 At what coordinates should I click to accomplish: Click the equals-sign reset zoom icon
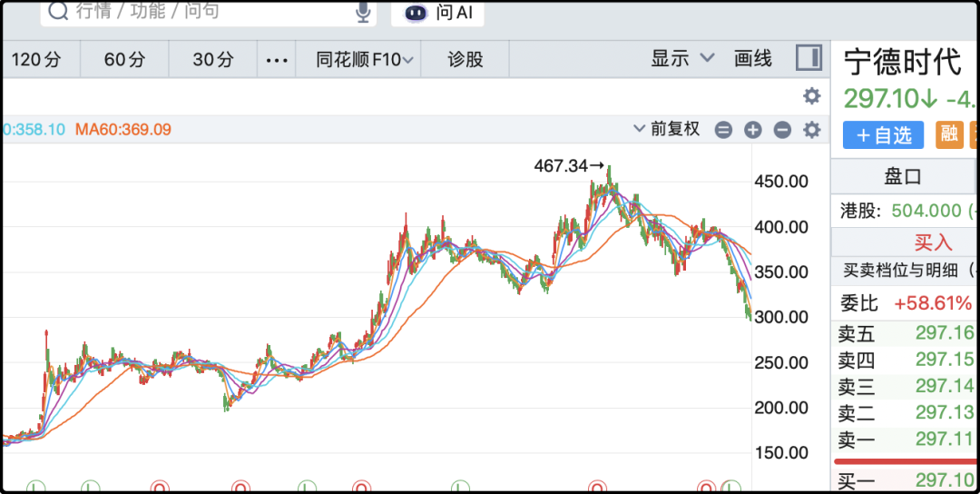pyautogui.click(x=723, y=130)
